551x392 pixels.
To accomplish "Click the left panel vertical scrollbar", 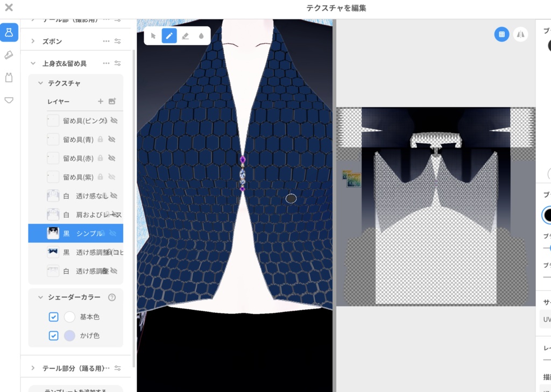I will click(133, 209).
